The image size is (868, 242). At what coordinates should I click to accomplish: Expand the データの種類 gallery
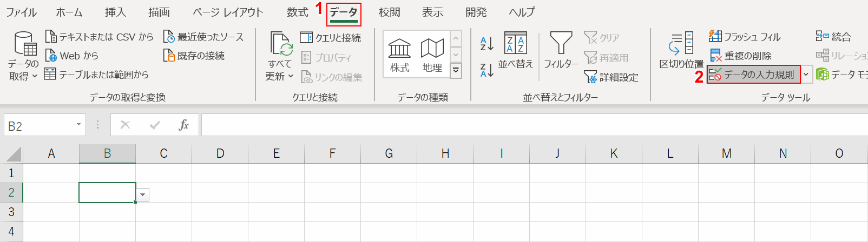(x=456, y=70)
